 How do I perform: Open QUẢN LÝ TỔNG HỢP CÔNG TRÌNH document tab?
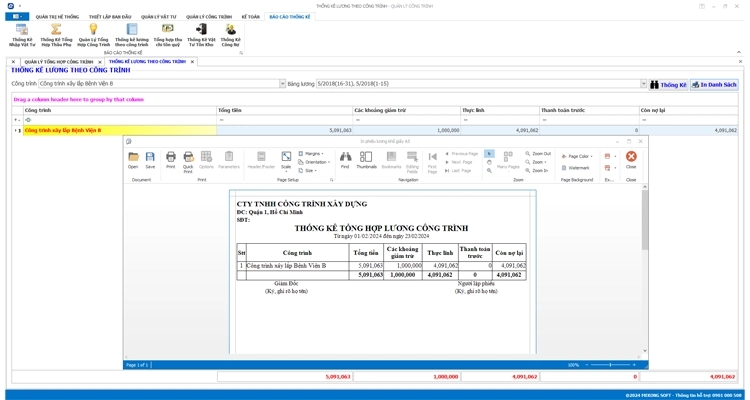click(x=58, y=62)
